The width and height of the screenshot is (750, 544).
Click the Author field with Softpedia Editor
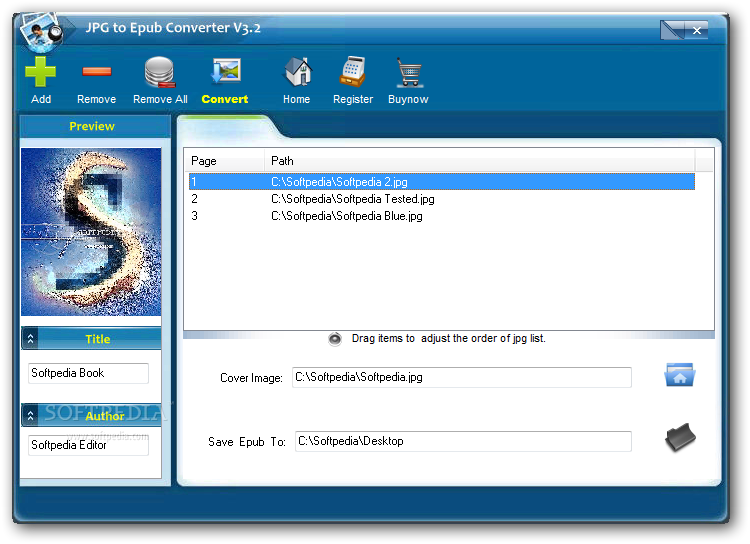pos(88,445)
